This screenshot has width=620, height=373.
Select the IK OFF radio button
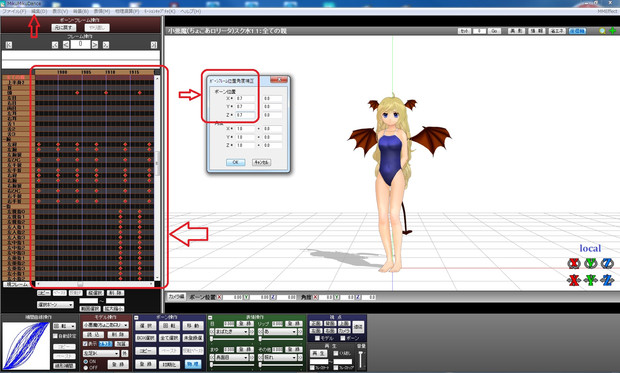point(85,367)
